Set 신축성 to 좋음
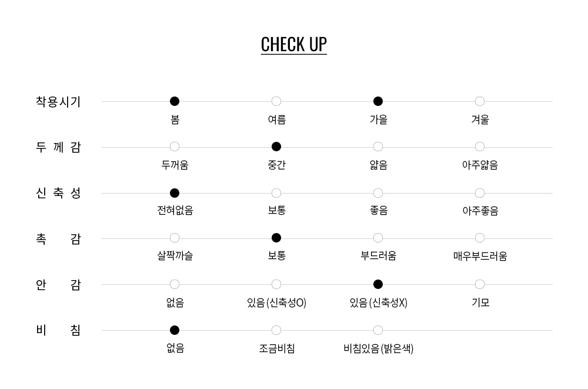 (378, 193)
